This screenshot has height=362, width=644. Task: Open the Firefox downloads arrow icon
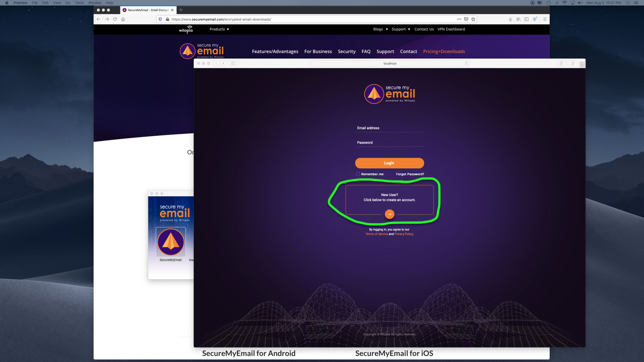coord(510,19)
